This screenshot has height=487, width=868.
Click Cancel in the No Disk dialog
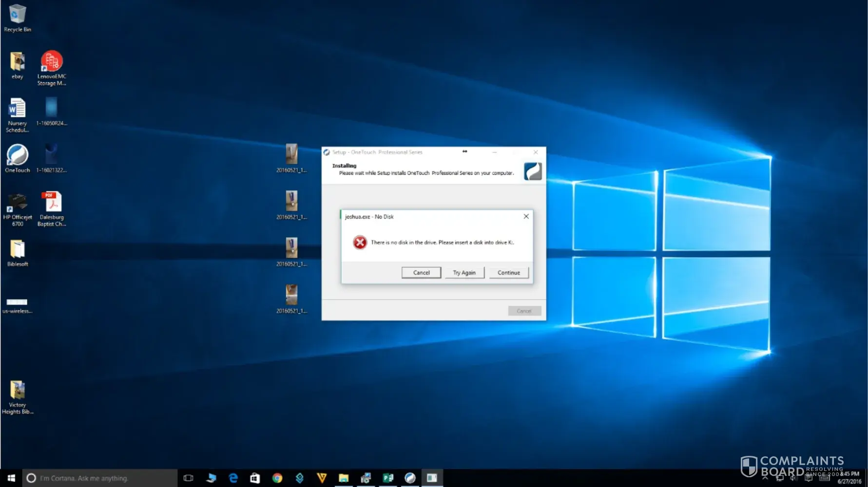pyautogui.click(x=421, y=273)
